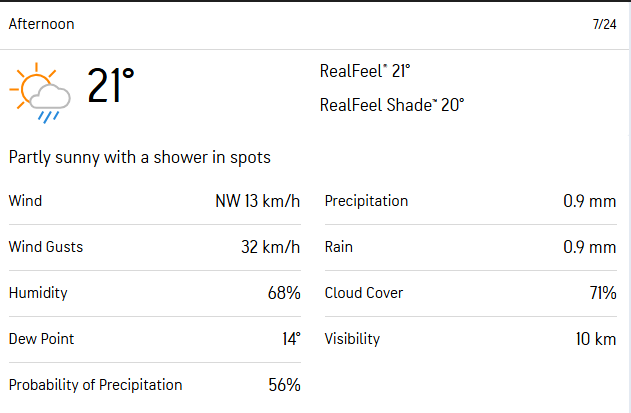Click the Precipitation 0.9 mm value
This screenshot has height=413, width=631.
[589, 201]
